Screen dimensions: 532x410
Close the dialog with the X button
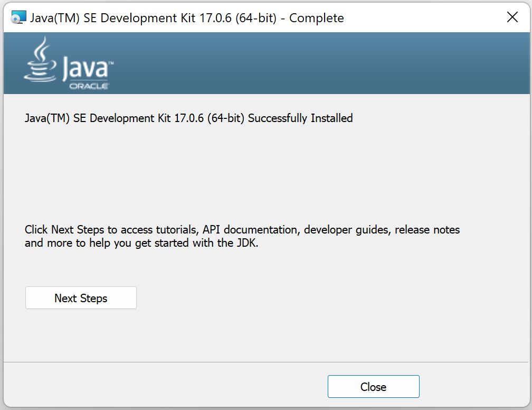click(x=512, y=17)
